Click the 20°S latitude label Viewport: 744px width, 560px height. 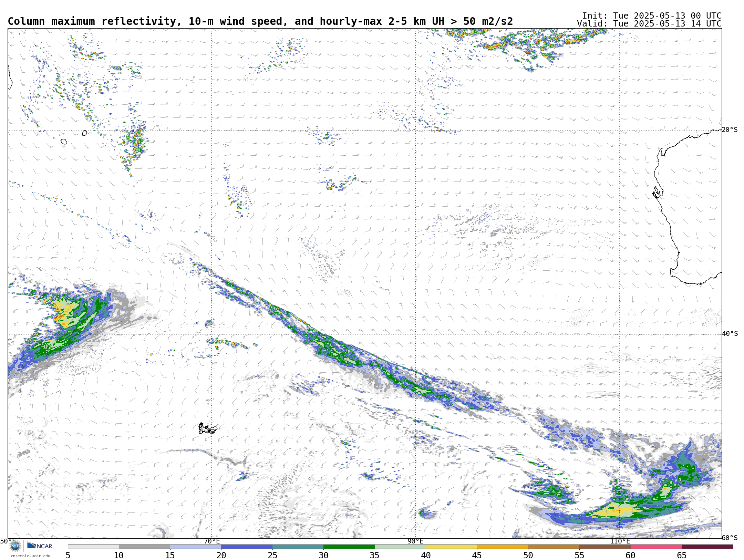click(x=730, y=130)
